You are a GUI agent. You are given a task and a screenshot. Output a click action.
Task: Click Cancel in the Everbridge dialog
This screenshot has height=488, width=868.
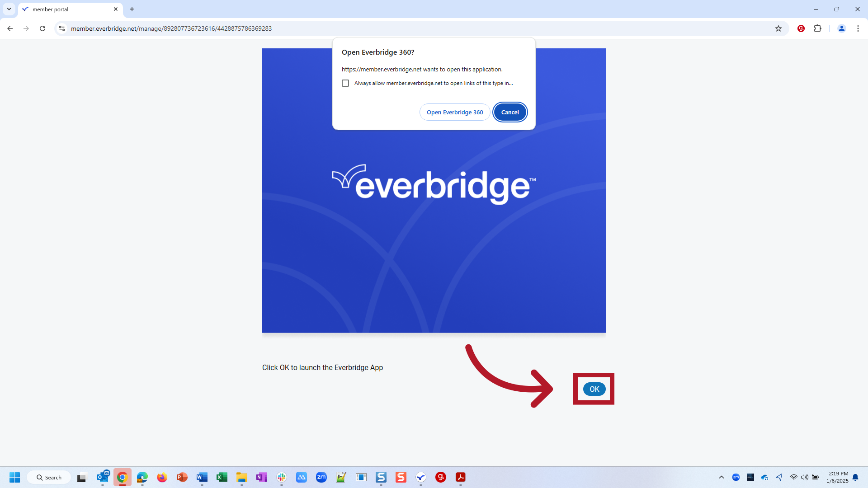510,112
